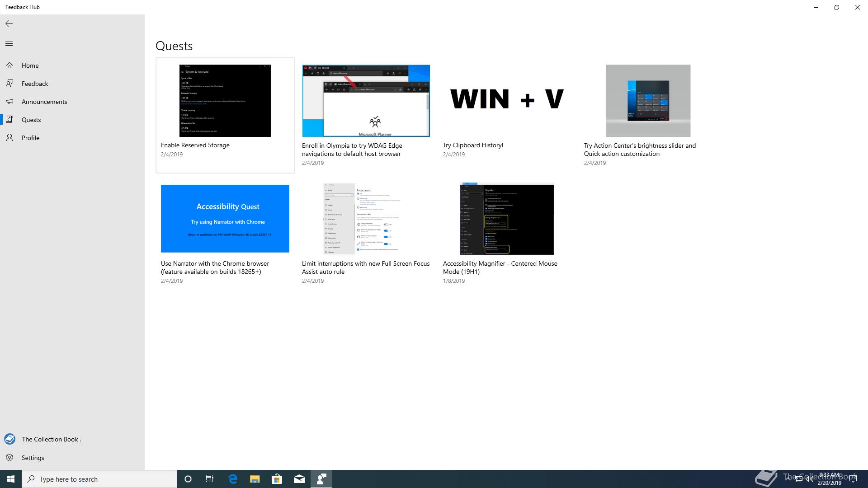Click Accessibility Magnifier Centered Mouse Mode title

click(500, 267)
